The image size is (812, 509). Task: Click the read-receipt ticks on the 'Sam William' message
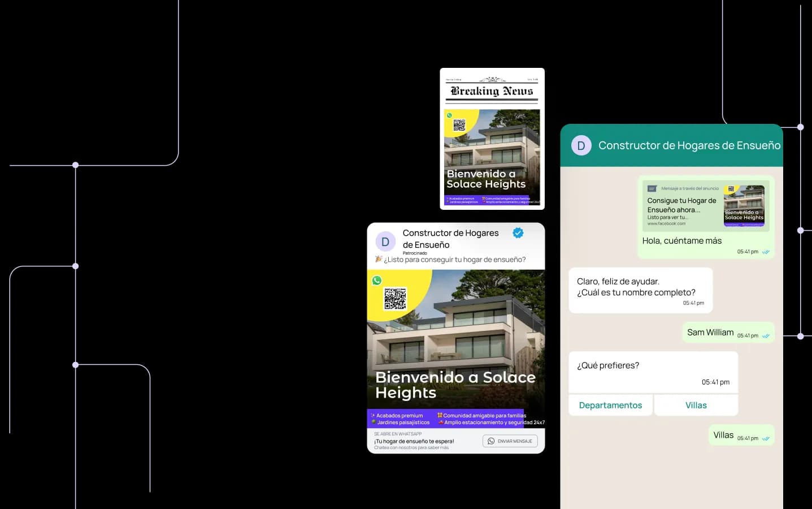766,336
